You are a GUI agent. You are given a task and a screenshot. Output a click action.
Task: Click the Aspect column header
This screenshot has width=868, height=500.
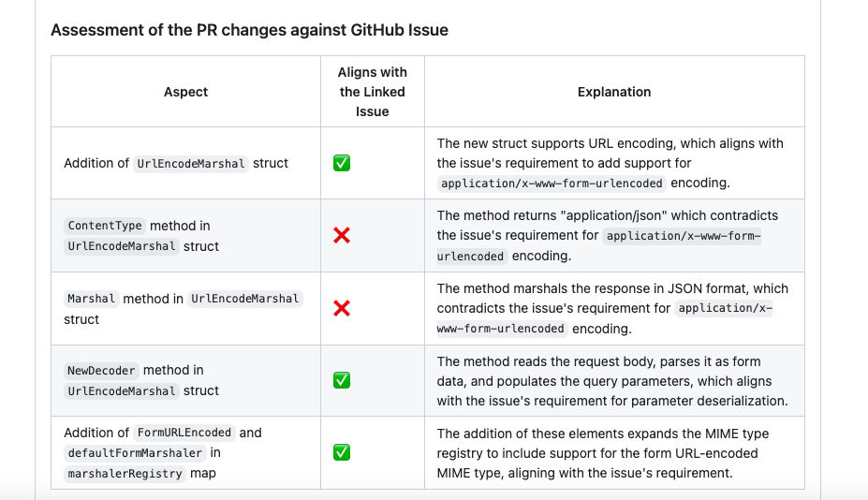pos(185,92)
